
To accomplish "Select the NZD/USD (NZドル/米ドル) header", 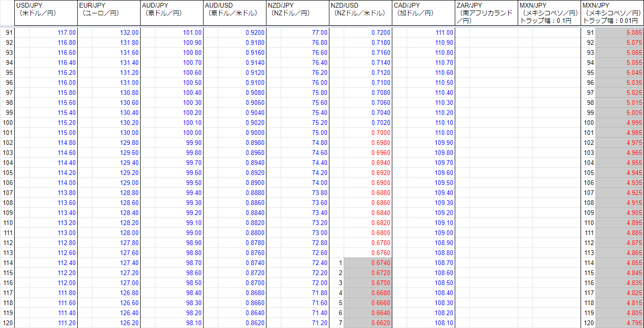I will 360,13.
